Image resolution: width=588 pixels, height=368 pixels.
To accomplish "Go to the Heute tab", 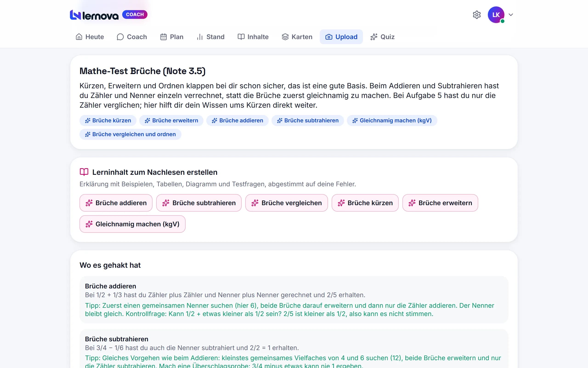I will coord(90,37).
